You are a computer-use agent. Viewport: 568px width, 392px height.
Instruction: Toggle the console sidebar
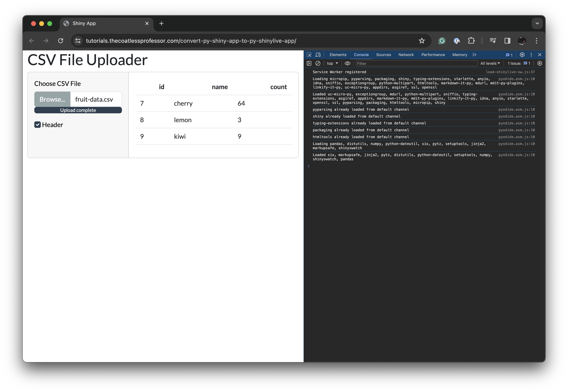tap(309, 63)
